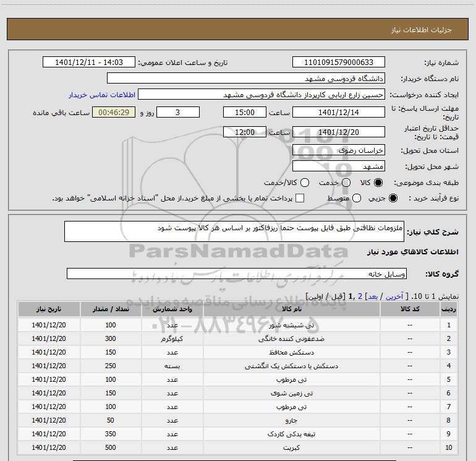Select item name تی زمین شوی
Screen dimensions: 476x461
pyautogui.click(x=291, y=393)
